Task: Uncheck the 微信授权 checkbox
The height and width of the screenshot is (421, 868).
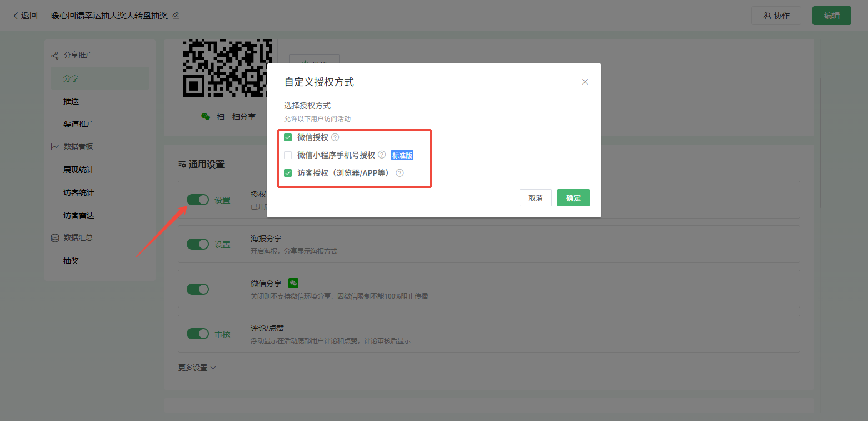Action: pos(288,137)
